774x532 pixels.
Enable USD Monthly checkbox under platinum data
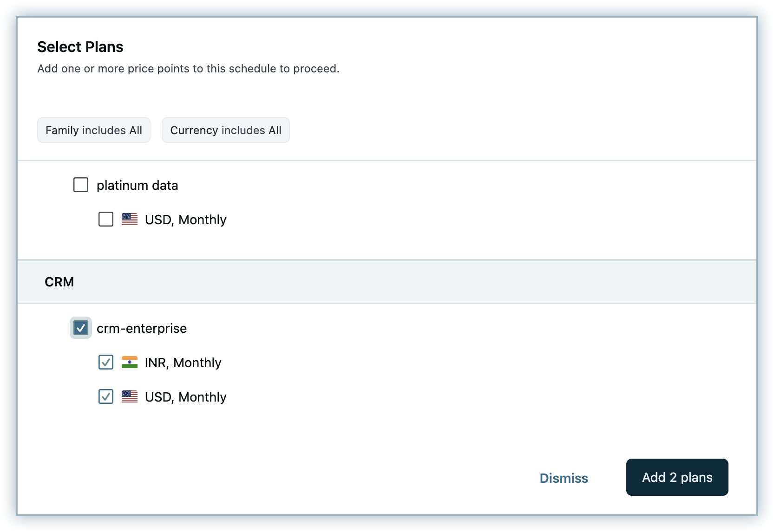pyautogui.click(x=106, y=219)
